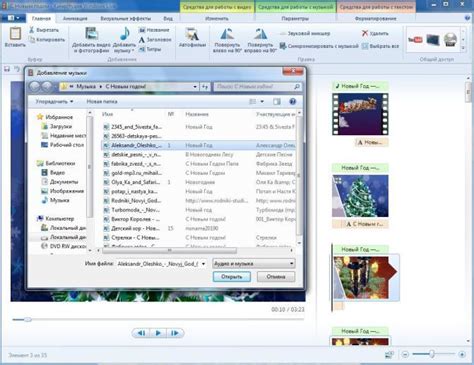The height and width of the screenshot is (365, 474).
Task: Select file detskie_pesni_-_v_n...
Action: point(199,155)
